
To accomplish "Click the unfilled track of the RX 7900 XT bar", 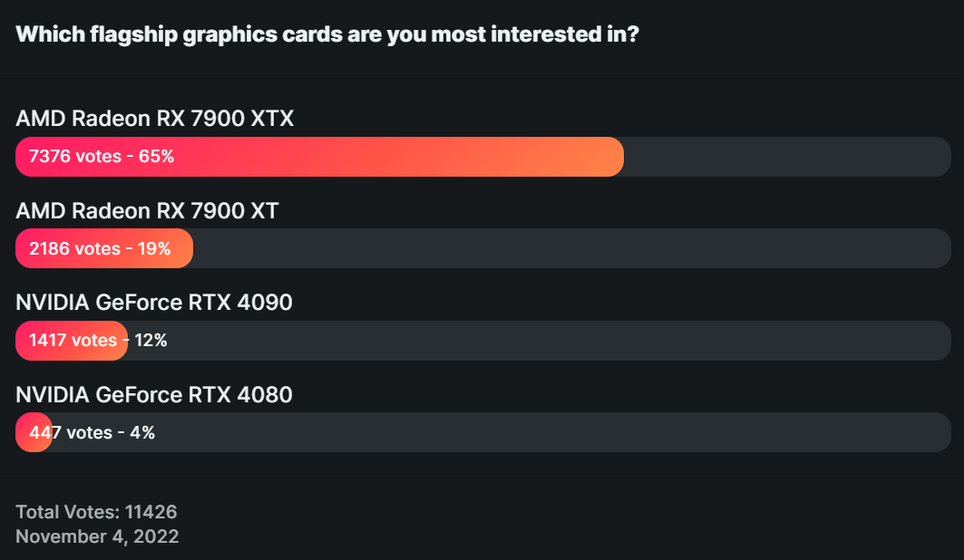I will pos(571,248).
